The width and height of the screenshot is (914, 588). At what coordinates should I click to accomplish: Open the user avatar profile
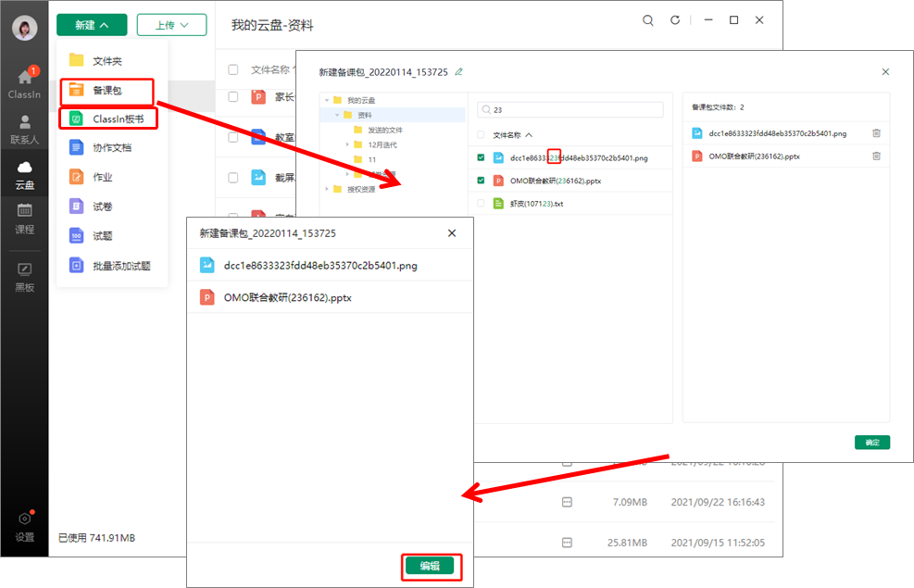point(24,28)
